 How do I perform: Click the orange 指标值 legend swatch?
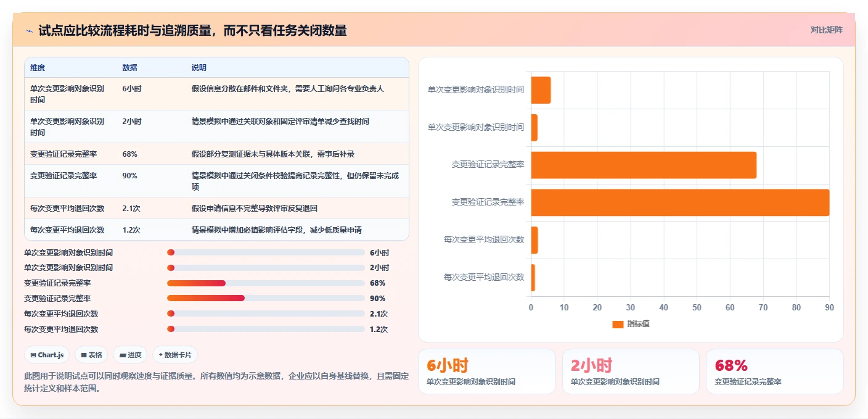(618, 325)
